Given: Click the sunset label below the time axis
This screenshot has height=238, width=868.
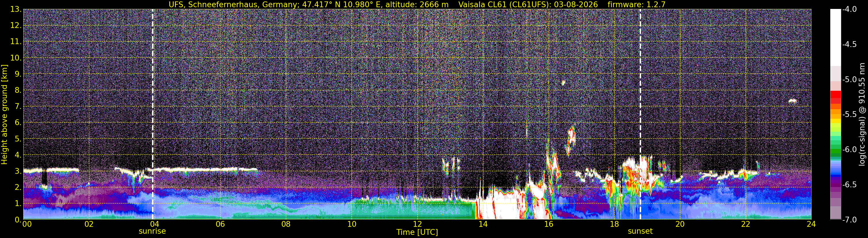Looking at the screenshot, I should pyautogui.click(x=640, y=231).
